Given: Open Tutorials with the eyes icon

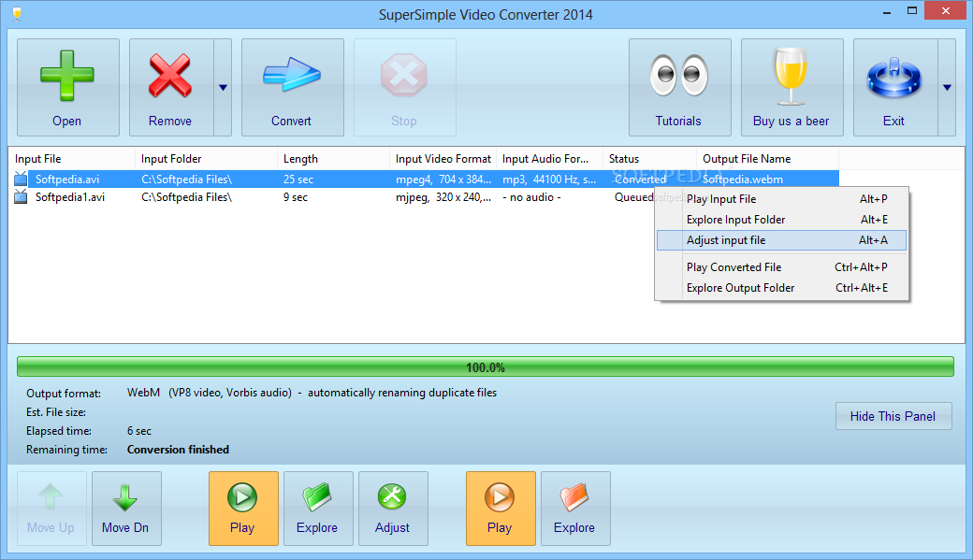Looking at the screenshot, I should (679, 88).
